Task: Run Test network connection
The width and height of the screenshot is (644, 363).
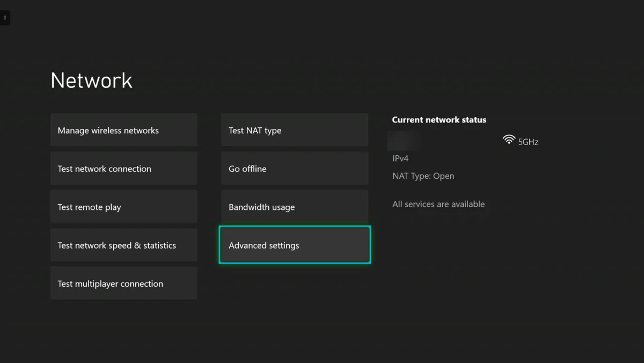Action: tap(124, 169)
